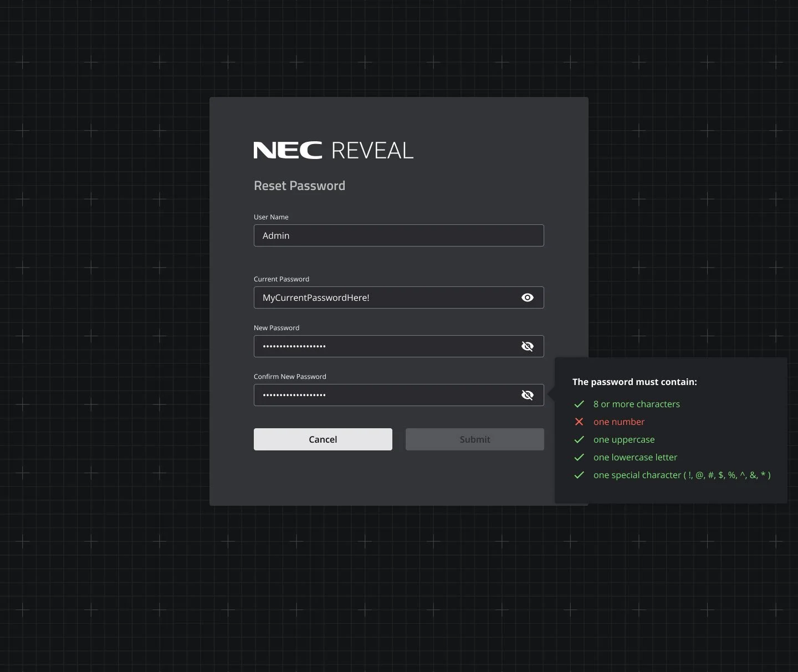The width and height of the screenshot is (798, 672).
Task: Click the check mark beside 'one special character'
Action: (579, 475)
